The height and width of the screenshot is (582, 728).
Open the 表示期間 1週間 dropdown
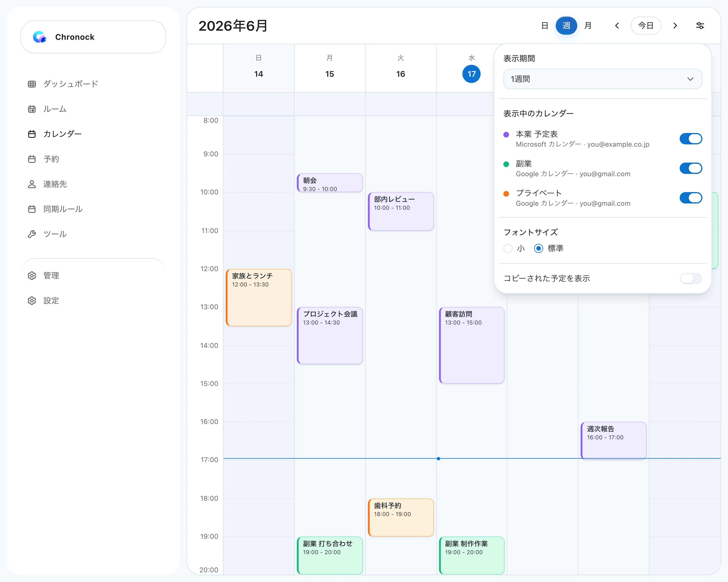click(x=603, y=79)
